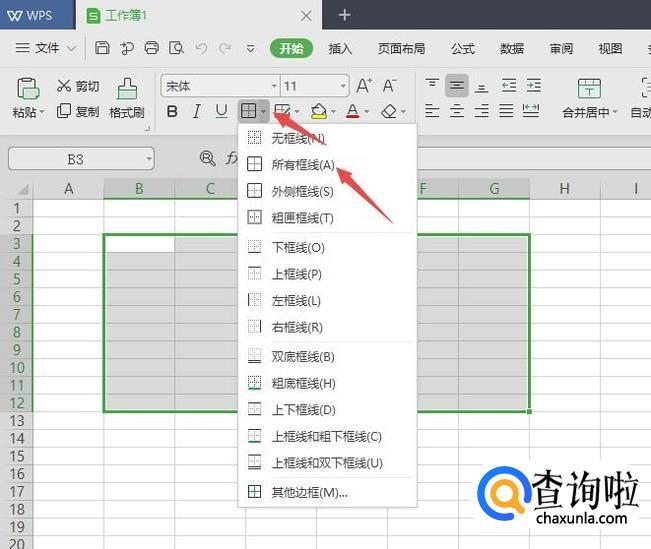Select 所有框线(A) menu item
The image size is (651, 549).
[x=328, y=164]
